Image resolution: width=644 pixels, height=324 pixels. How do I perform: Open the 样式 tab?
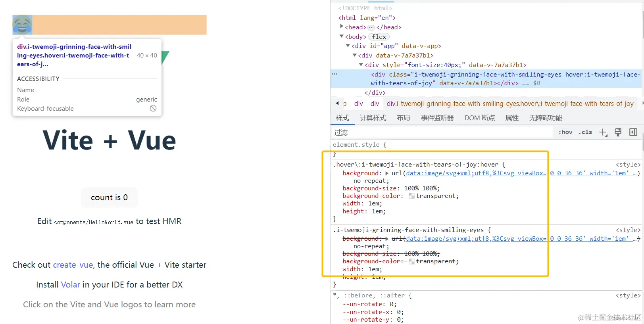pos(342,118)
